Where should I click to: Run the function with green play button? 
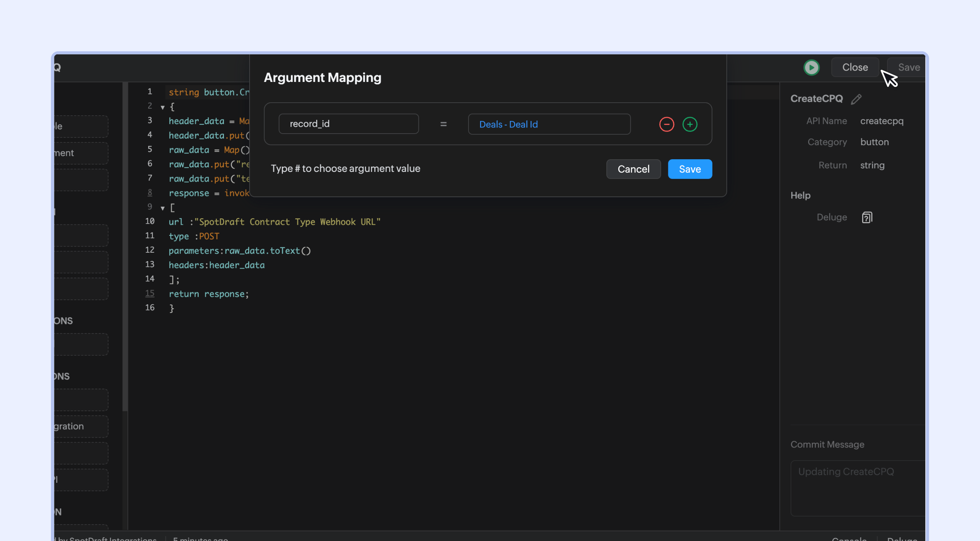coord(811,67)
